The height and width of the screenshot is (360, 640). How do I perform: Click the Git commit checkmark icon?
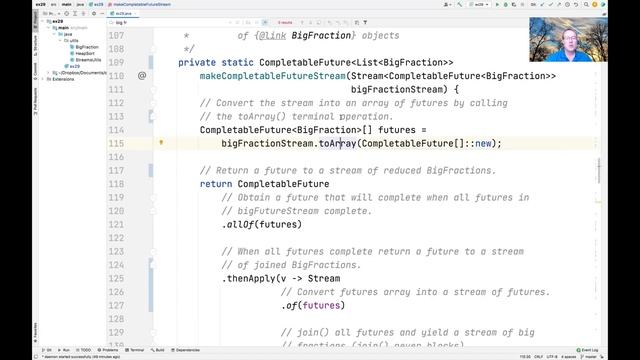tap(551, 4)
